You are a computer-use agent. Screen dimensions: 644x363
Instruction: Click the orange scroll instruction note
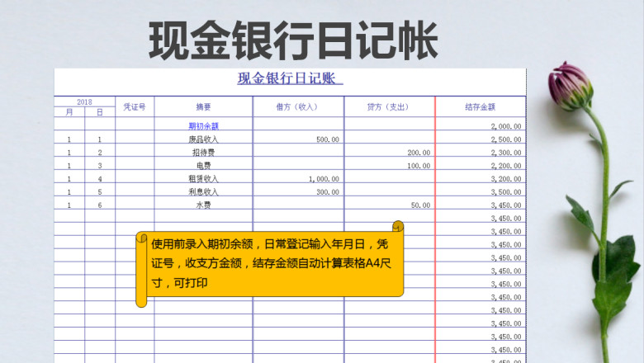(x=270, y=264)
